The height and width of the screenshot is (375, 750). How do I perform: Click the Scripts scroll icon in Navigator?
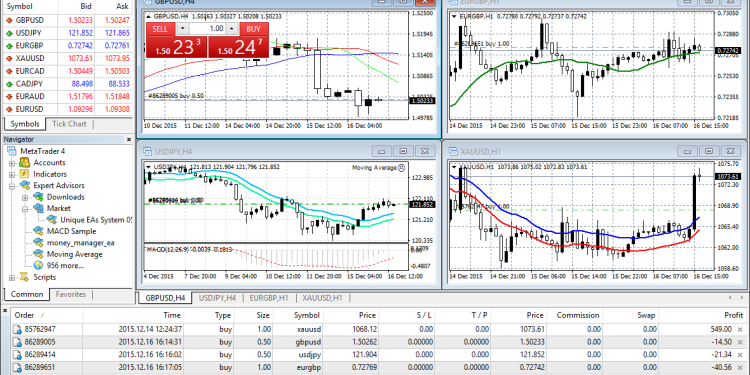(25, 277)
